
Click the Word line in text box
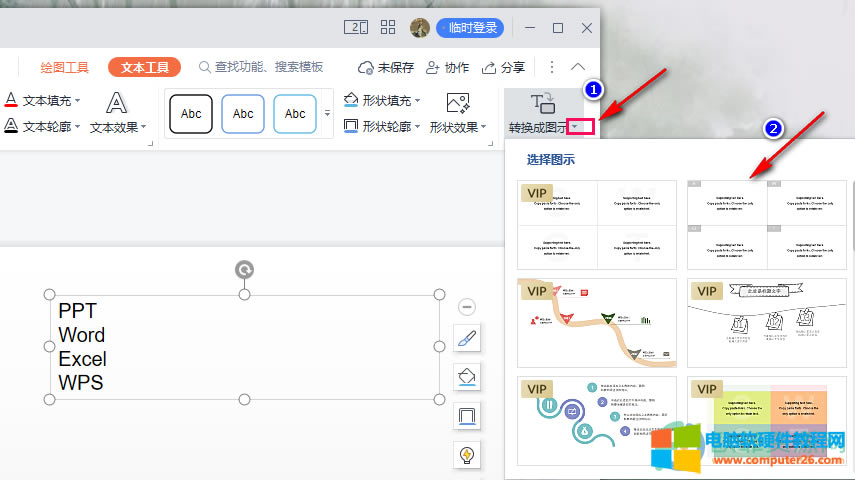point(81,335)
